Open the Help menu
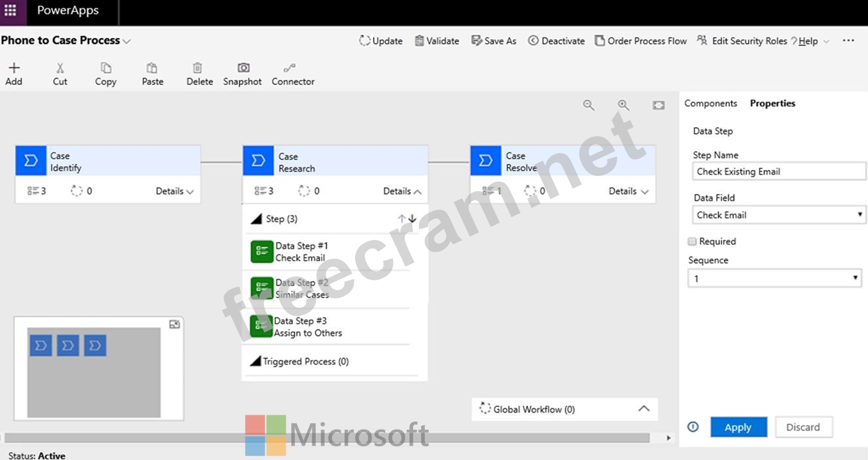Image resolution: width=868 pixels, height=460 pixels. pos(808,41)
